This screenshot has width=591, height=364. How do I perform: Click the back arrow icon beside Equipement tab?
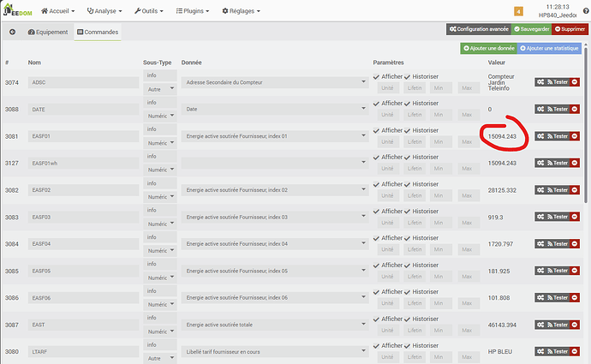point(13,32)
